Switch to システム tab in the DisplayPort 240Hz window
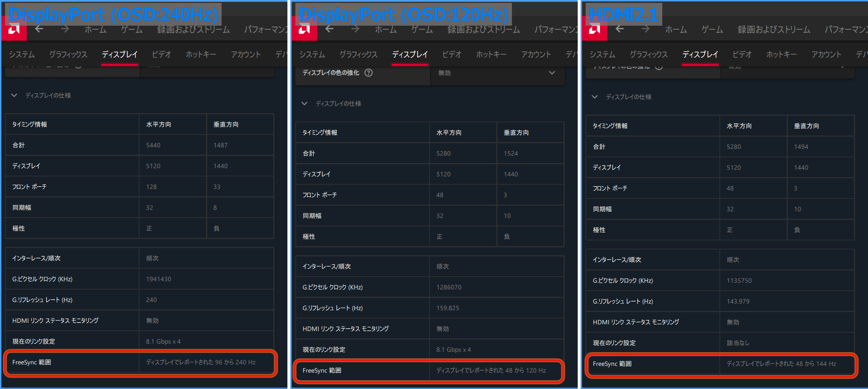This screenshot has height=389, width=868. point(22,55)
